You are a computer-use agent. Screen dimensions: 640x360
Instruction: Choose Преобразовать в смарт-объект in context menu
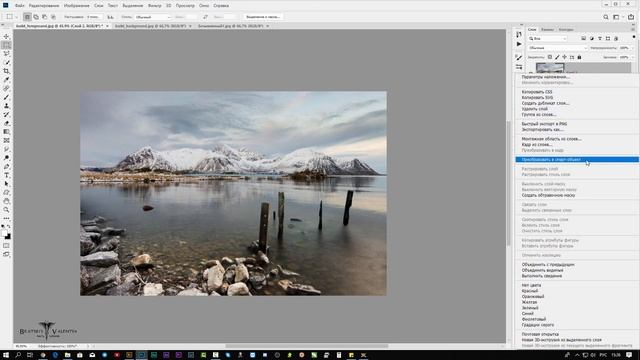coord(577,160)
